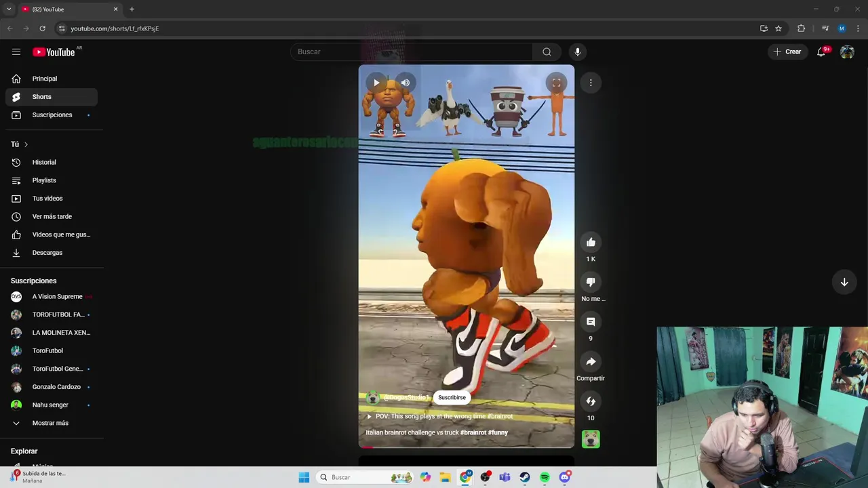Open the Windows Start menu
The height and width of the screenshot is (488, 868).
point(304,477)
